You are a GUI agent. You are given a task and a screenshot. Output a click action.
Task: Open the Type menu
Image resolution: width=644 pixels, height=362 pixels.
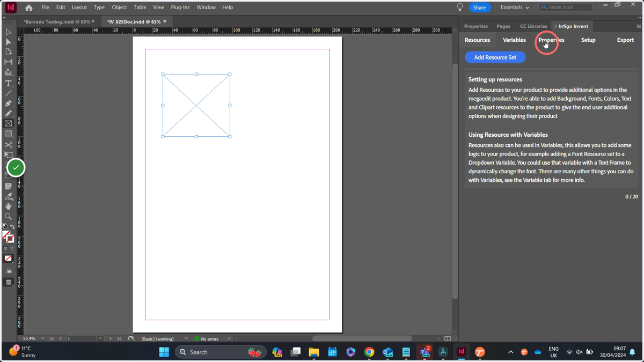(99, 8)
